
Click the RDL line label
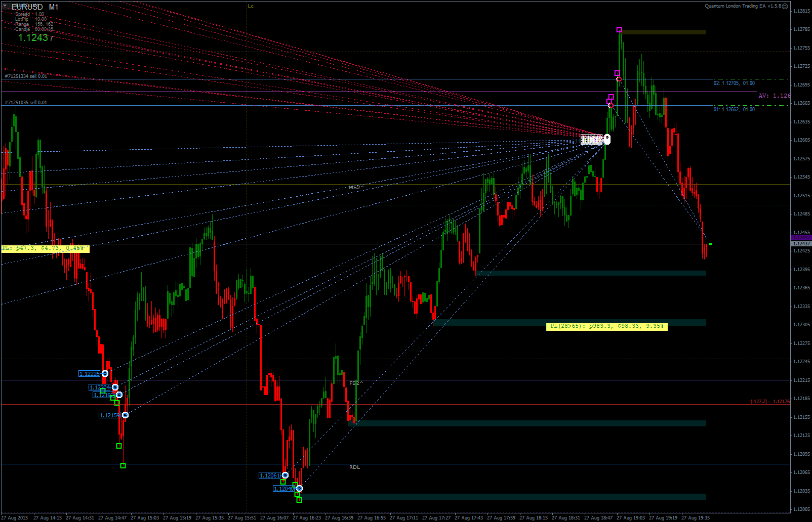coord(354,467)
